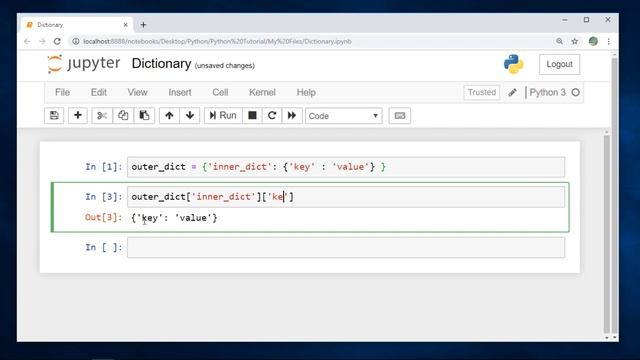Close the Dictionary browser tab
The height and width of the screenshot is (360, 640).
click(125, 25)
